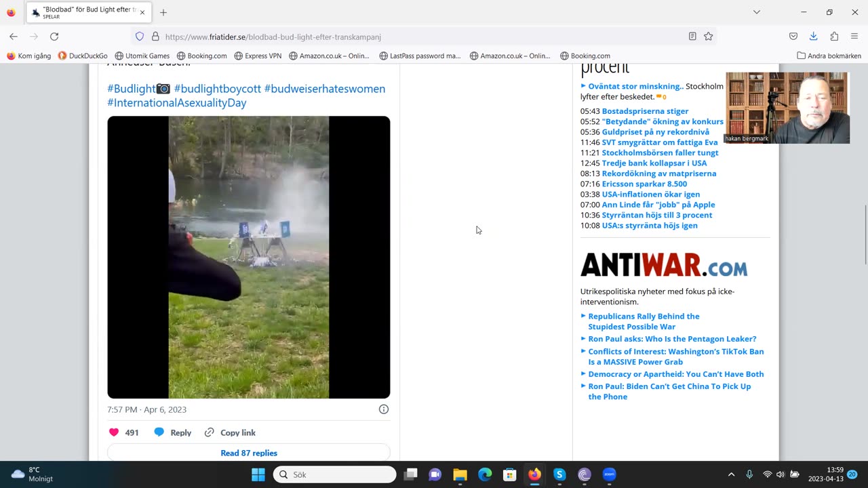868x488 pixels.
Task: Select the "Blodbad" för Bud Light tab
Action: point(88,12)
